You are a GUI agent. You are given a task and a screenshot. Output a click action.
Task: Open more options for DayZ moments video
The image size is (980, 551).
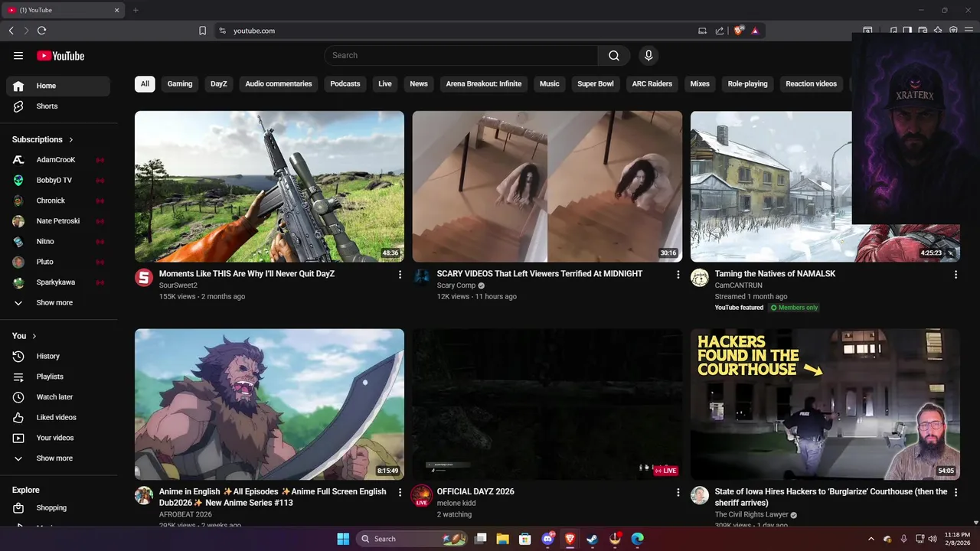(x=400, y=274)
